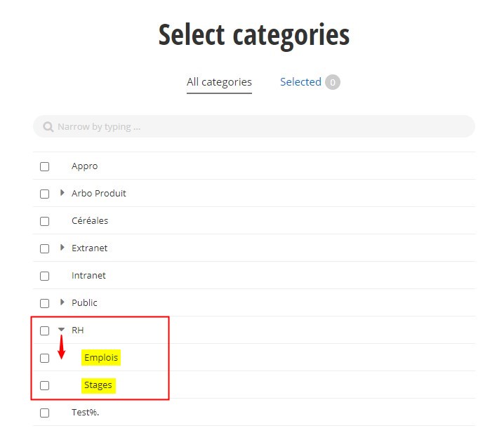Check the Emplois subcategory checkbox
The width and height of the screenshot is (504, 447).
(44, 358)
